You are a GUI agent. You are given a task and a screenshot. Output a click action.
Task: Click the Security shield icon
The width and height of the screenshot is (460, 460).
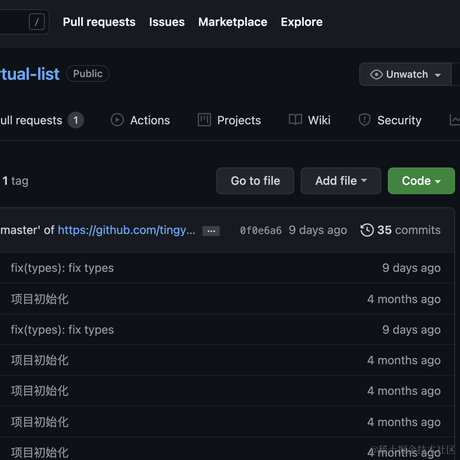[364, 120]
